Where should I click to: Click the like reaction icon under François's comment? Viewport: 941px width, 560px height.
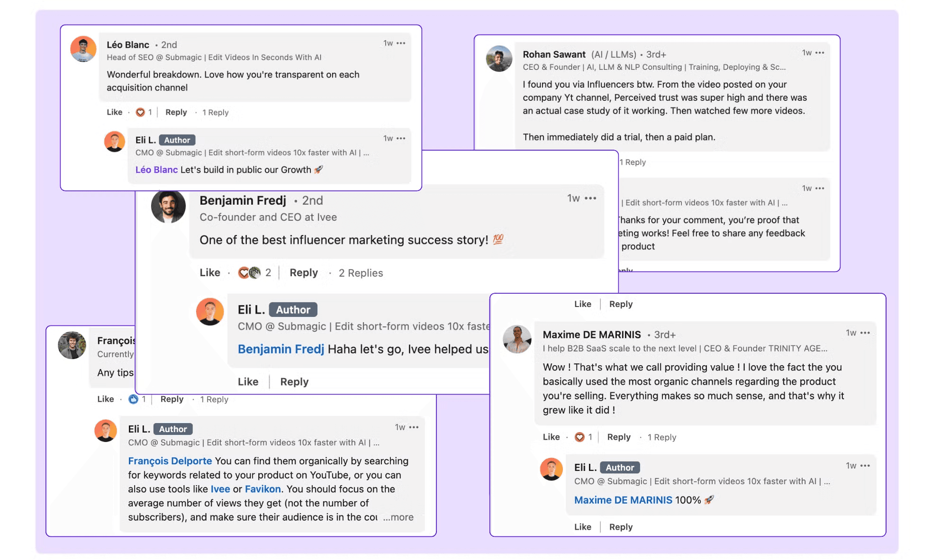[134, 399]
